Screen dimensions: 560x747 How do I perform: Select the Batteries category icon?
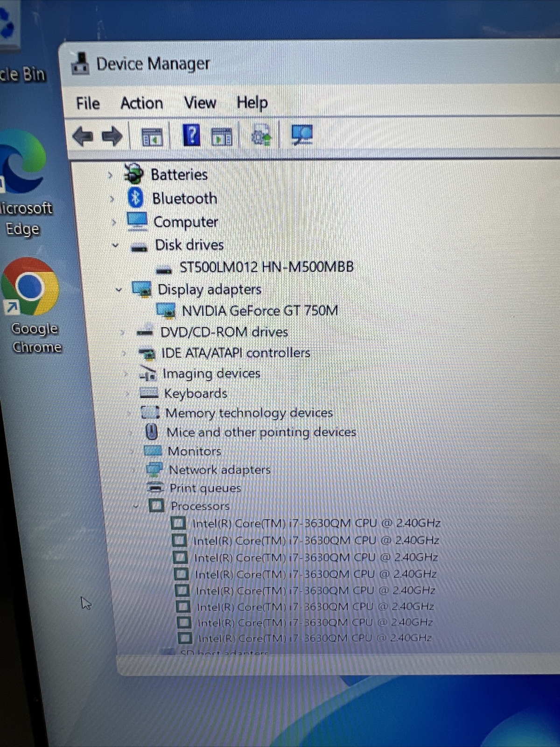[134, 174]
